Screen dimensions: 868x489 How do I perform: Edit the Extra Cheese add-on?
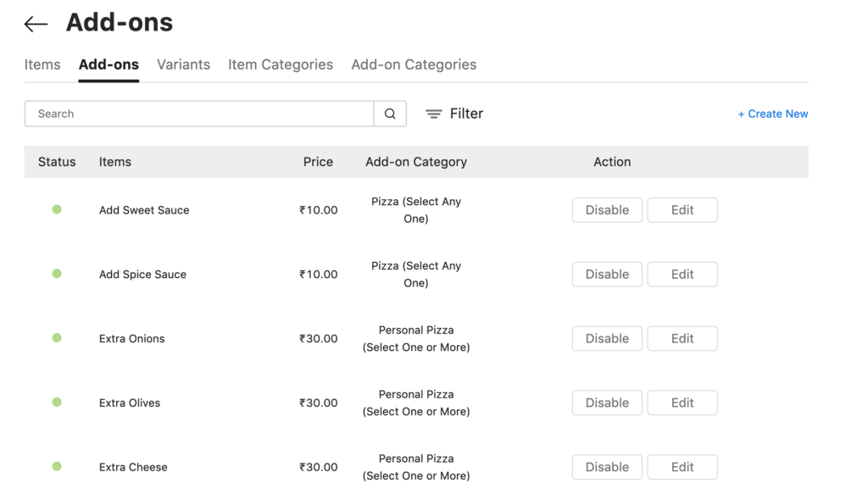point(682,467)
